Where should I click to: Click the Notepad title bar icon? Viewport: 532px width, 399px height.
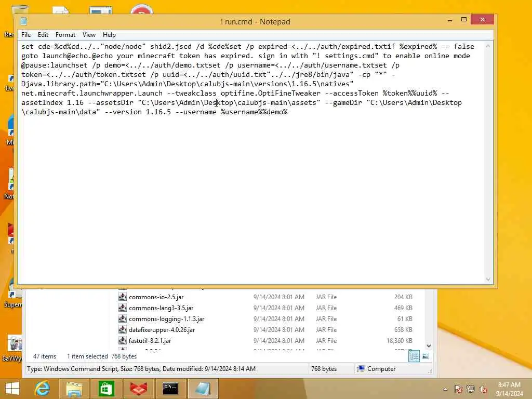pos(23,21)
